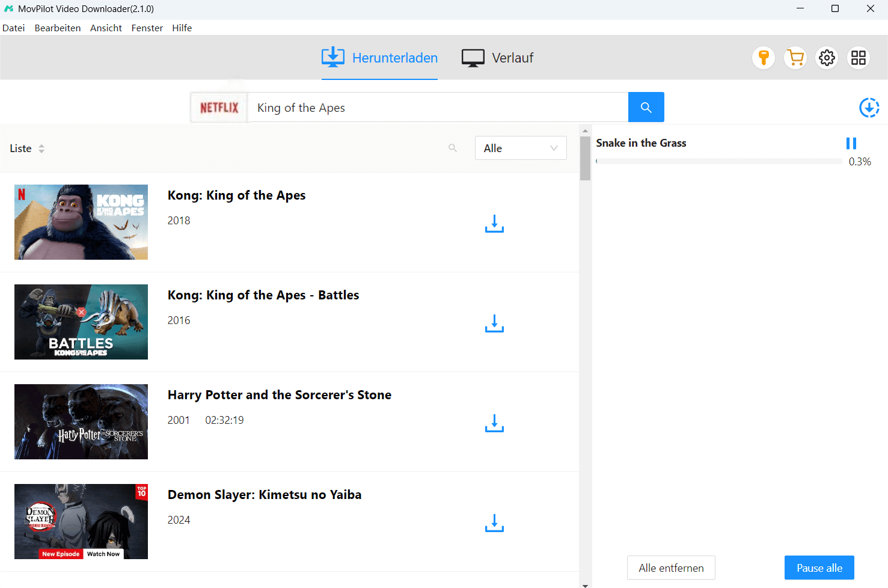The image size is (888, 588).
Task: Switch to the Herunterladen tab
Action: (379, 58)
